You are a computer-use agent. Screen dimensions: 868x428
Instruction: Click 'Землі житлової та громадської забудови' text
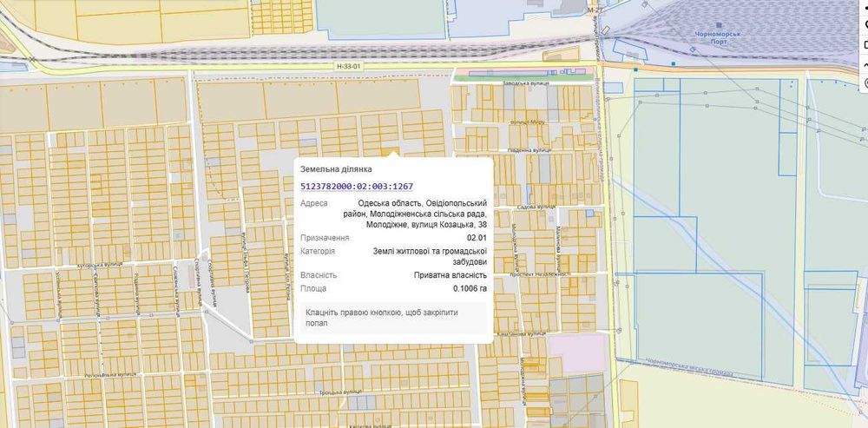pyautogui.click(x=431, y=256)
